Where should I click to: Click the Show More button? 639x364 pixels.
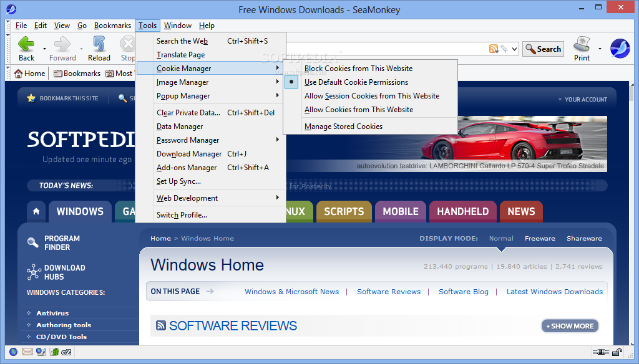click(x=570, y=326)
